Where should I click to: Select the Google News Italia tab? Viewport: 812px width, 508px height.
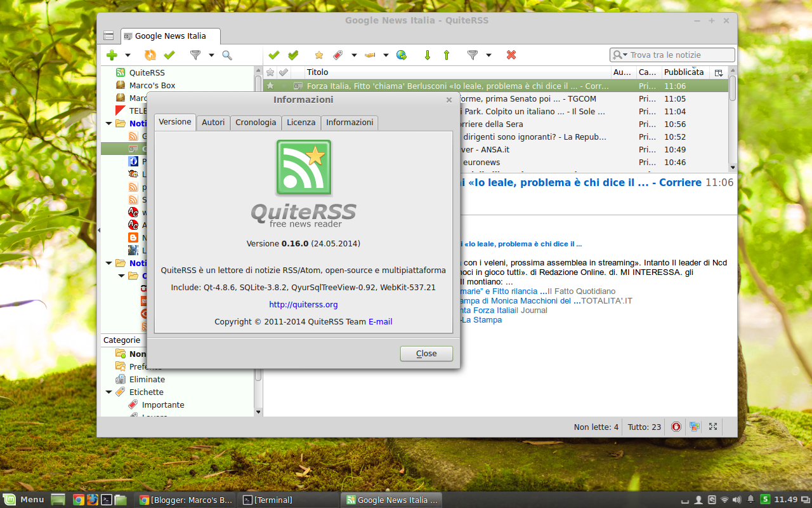coord(171,36)
